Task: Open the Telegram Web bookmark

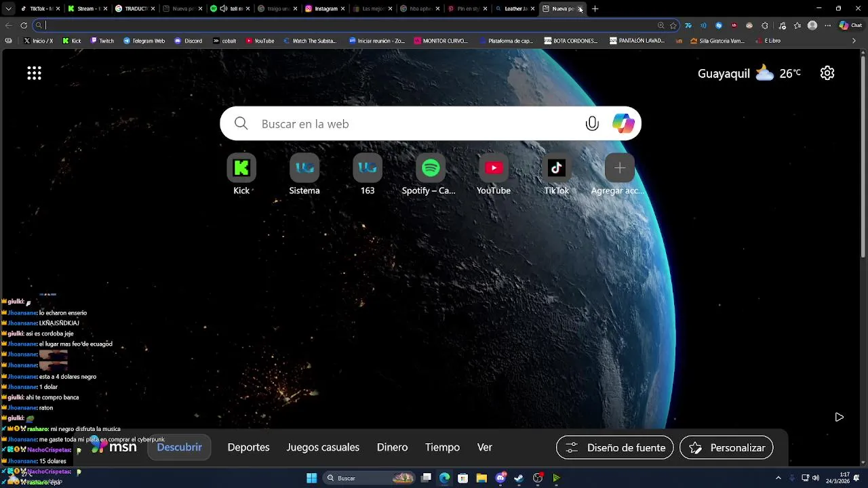Action: click(x=144, y=41)
